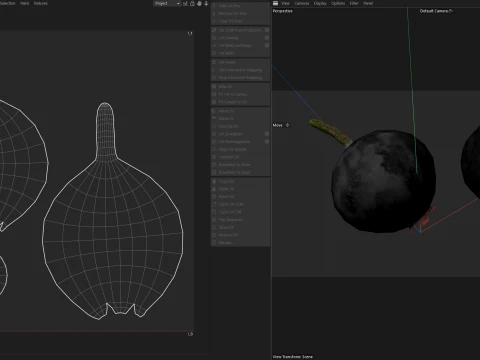Open settings gear for Set UVW from Projection
This screenshot has width=480, height=360.
click(267, 30)
